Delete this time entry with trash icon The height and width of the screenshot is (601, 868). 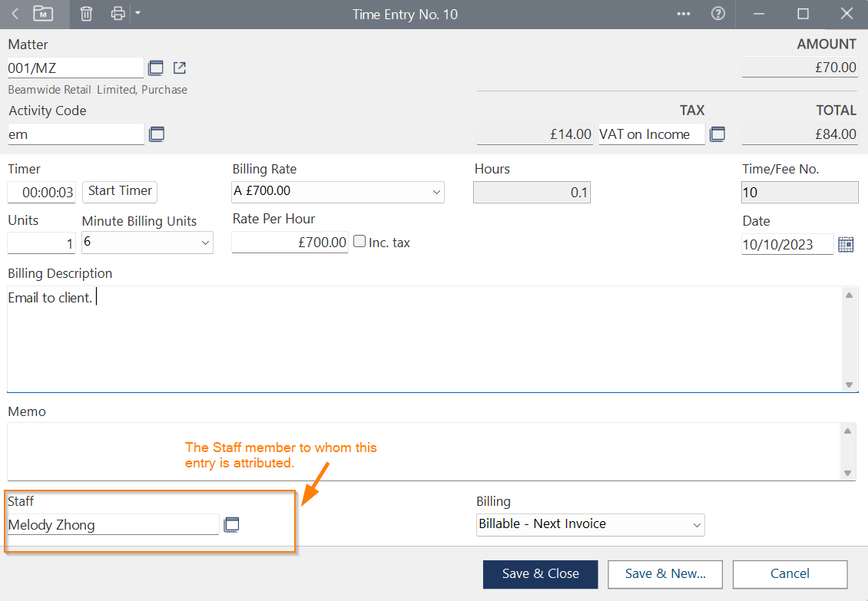point(87,14)
